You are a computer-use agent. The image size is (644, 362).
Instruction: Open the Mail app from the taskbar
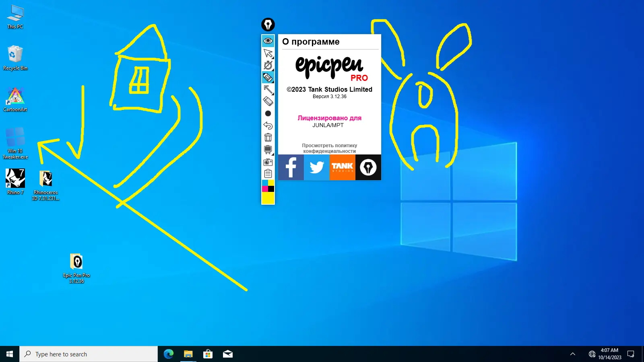pos(227,354)
